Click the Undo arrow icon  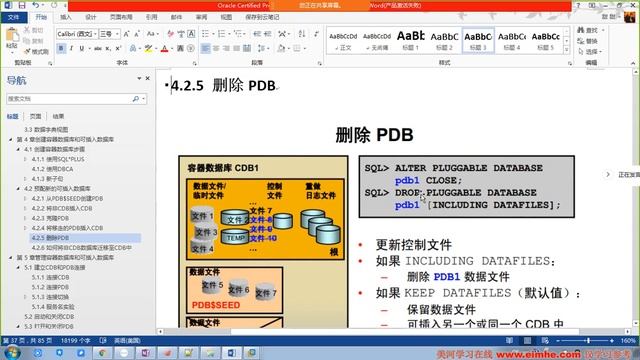pos(36,5)
